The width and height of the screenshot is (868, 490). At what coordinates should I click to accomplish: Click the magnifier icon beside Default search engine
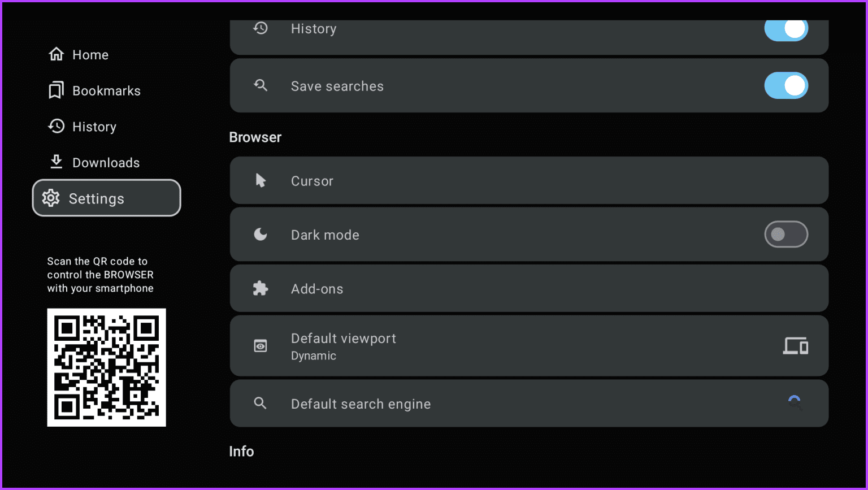tap(261, 404)
